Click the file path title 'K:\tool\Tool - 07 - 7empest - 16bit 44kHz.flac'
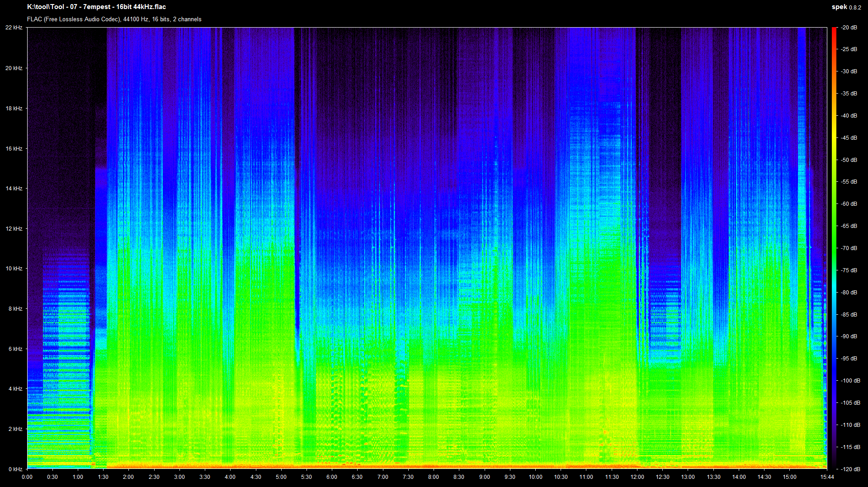Image resolution: width=868 pixels, height=487 pixels. pyautogui.click(x=96, y=7)
